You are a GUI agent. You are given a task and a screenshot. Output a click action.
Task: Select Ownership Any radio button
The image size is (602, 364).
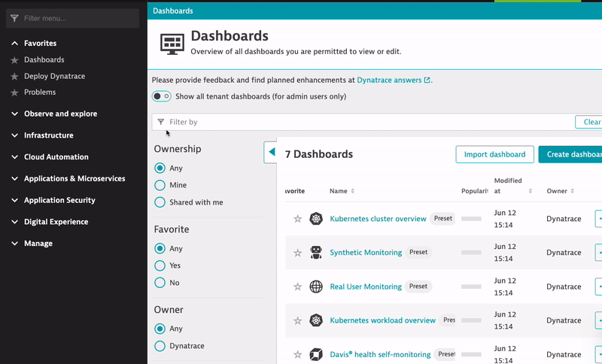[x=160, y=168]
